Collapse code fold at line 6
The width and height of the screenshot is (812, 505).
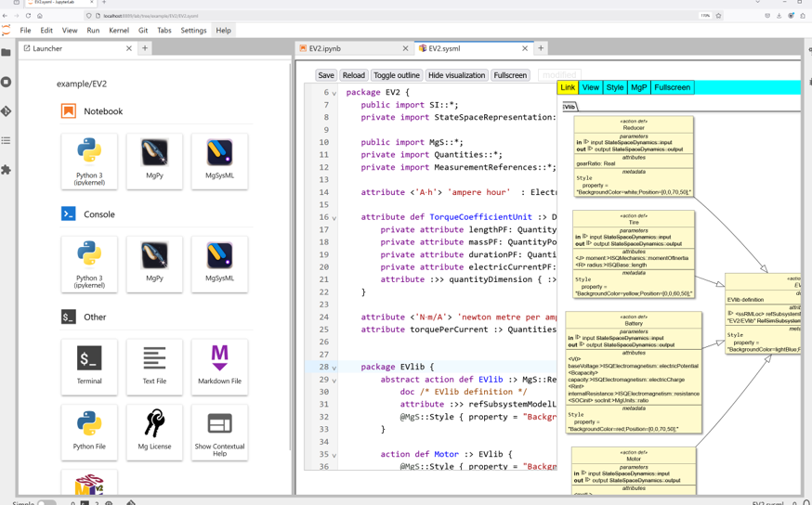click(334, 94)
